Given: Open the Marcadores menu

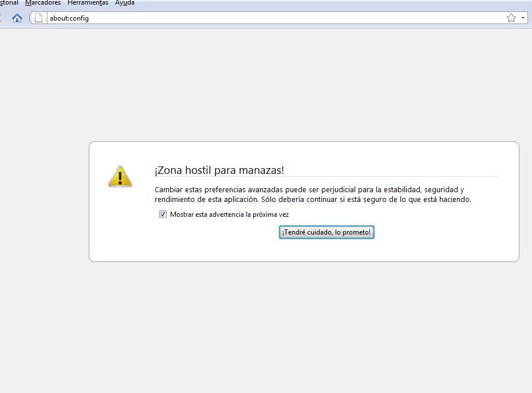Looking at the screenshot, I should tap(43, 3).
